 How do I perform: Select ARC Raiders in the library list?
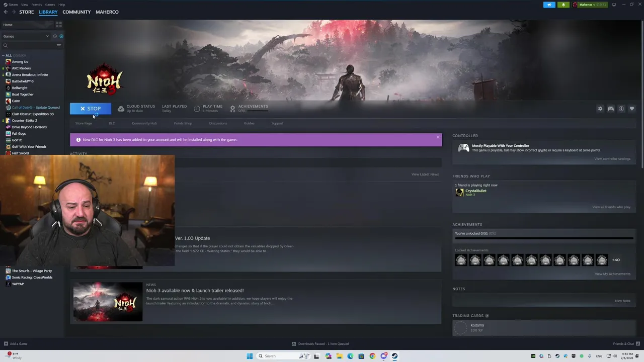(21, 68)
